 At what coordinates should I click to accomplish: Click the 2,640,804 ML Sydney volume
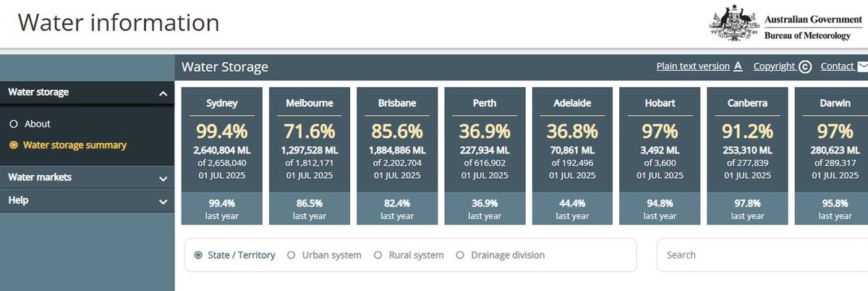(x=221, y=151)
